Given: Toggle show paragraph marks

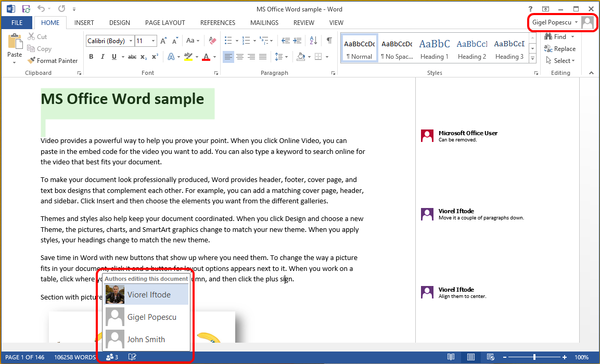Looking at the screenshot, I should coord(329,41).
